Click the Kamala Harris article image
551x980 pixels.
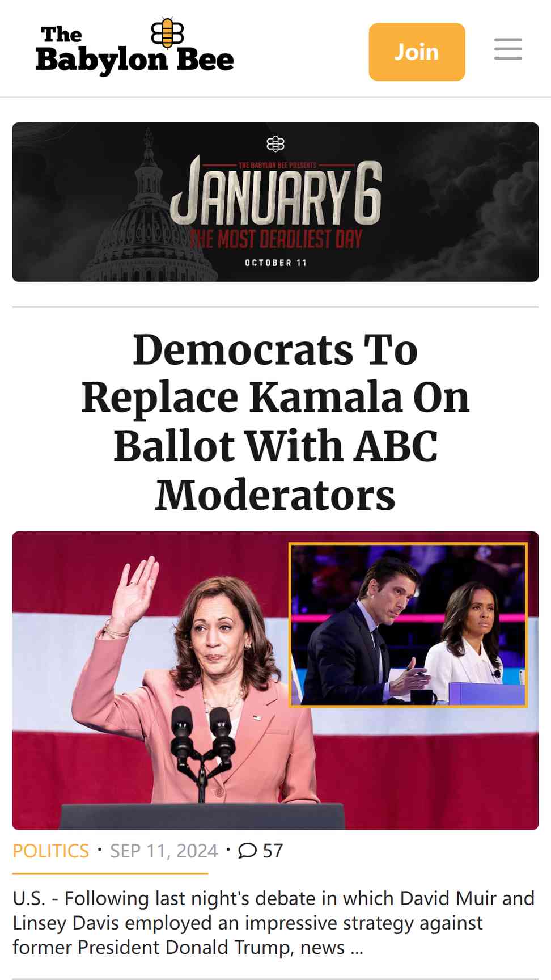pos(275,681)
